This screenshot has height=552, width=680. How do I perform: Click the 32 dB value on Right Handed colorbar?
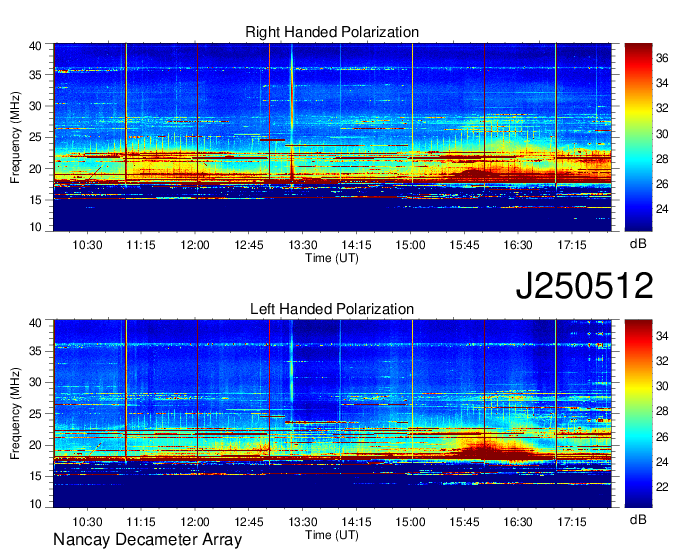click(662, 108)
